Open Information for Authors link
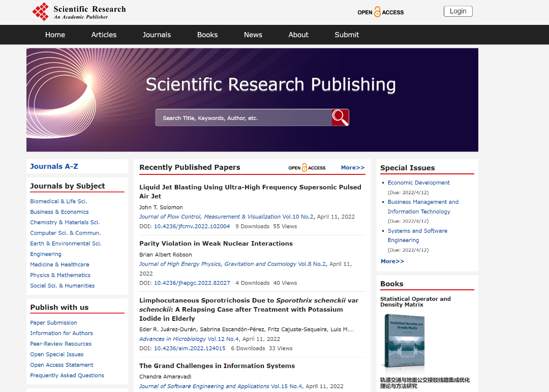Viewport: 549px width, 392px height. [x=62, y=333]
